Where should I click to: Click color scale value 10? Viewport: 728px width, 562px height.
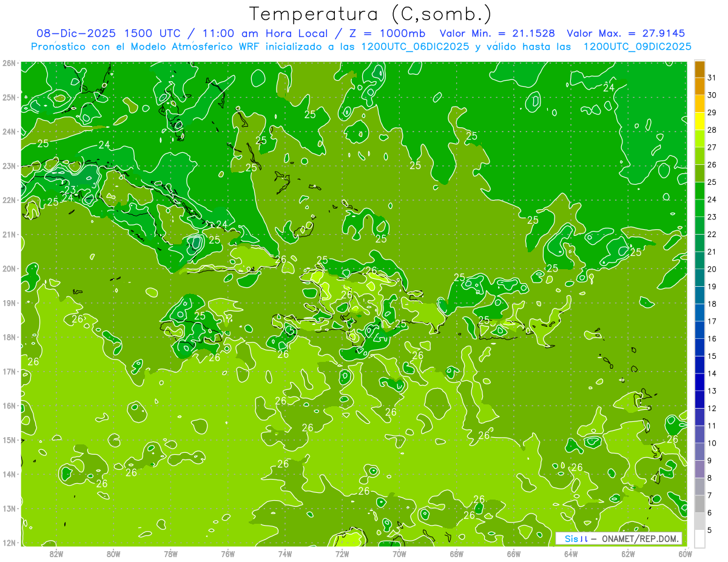(x=712, y=443)
